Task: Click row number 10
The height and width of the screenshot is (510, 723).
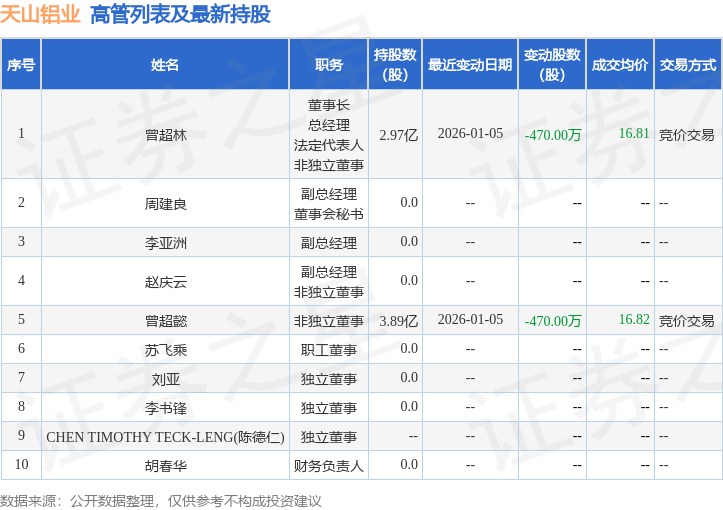Action: [x=21, y=464]
